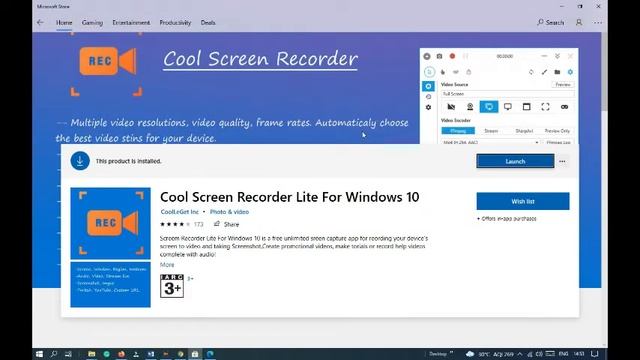Select the SharpAvi encoder tab in preview
Image resolution: width=640 pixels, height=360 pixels.
tap(524, 131)
